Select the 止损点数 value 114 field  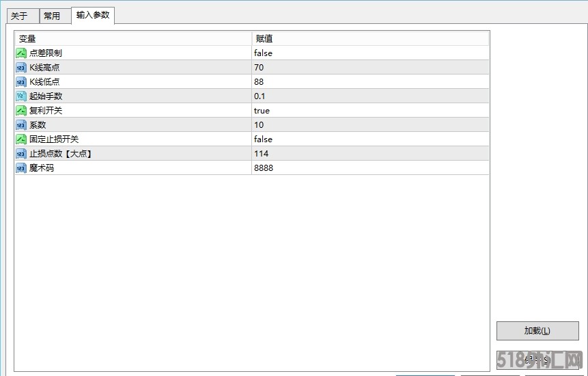[x=369, y=154]
